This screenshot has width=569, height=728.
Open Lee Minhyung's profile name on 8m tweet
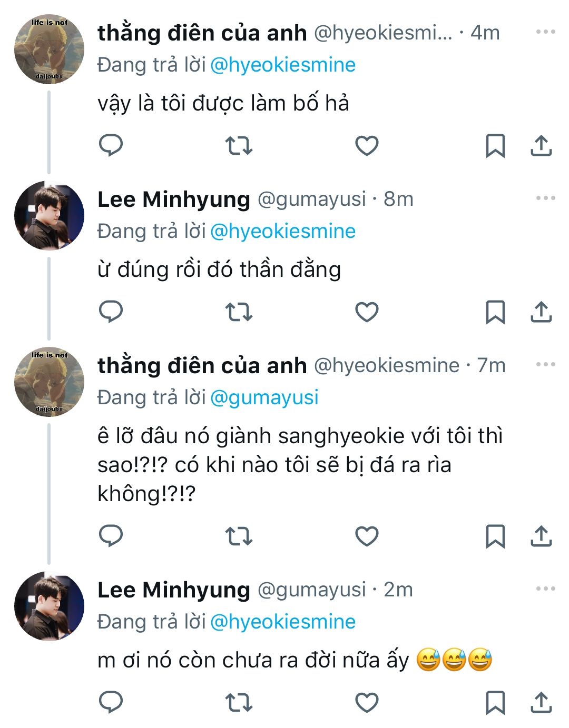click(x=174, y=200)
